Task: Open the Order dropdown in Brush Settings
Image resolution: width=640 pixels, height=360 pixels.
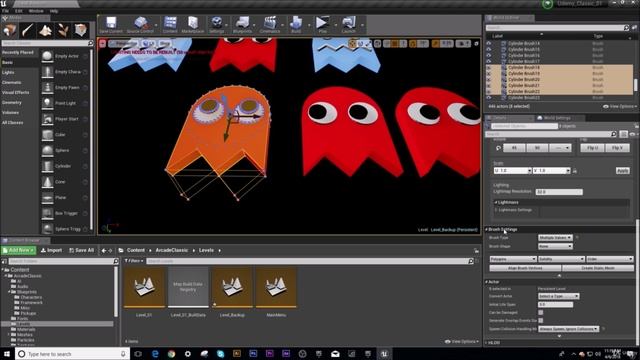Action: 609,259
